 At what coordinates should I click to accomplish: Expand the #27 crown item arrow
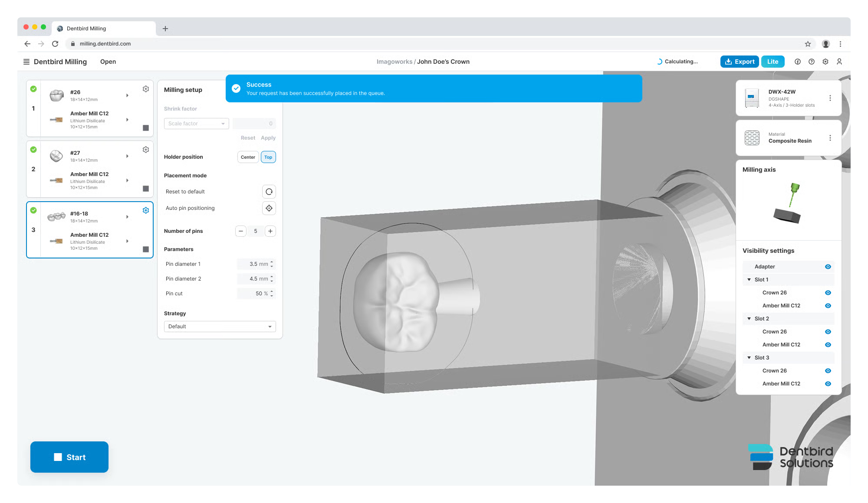tap(127, 156)
